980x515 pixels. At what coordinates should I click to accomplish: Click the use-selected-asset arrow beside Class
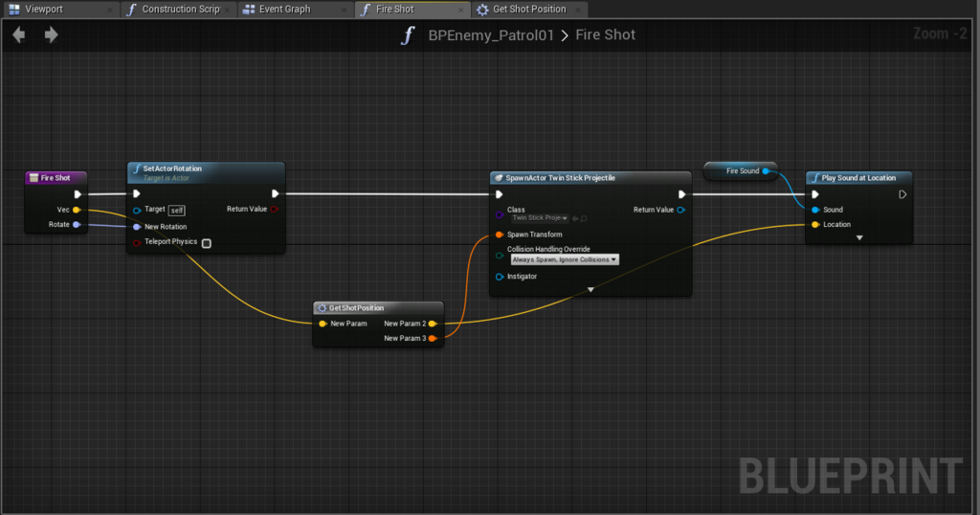click(x=575, y=219)
